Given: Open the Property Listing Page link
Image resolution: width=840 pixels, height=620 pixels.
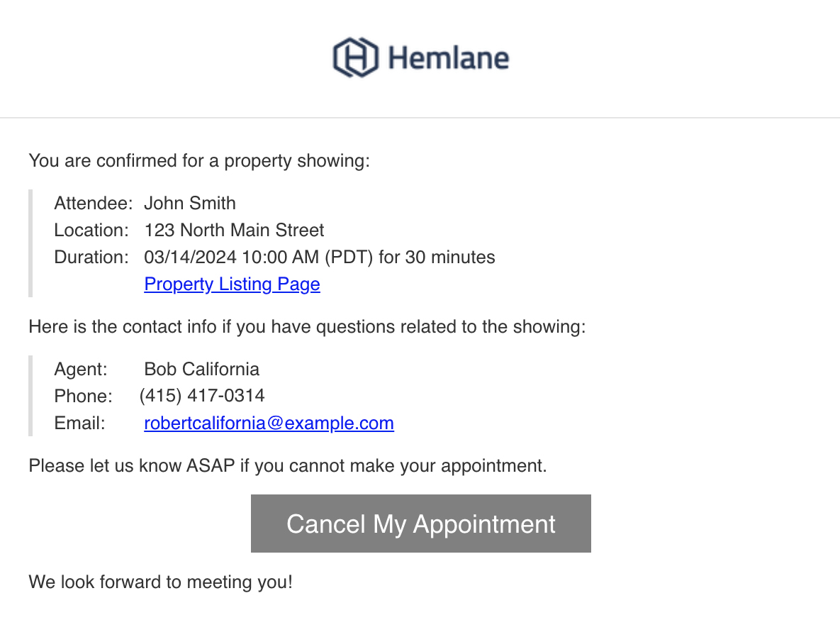Looking at the screenshot, I should pos(232,284).
